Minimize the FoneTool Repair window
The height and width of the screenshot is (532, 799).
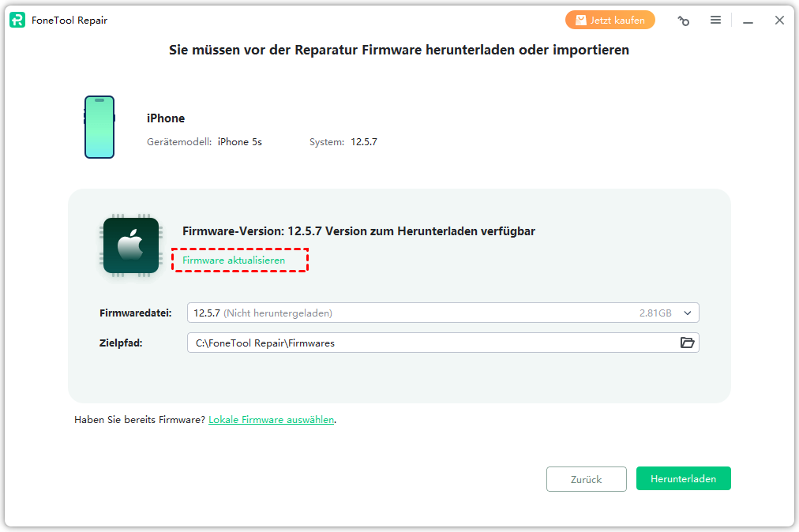click(x=748, y=21)
